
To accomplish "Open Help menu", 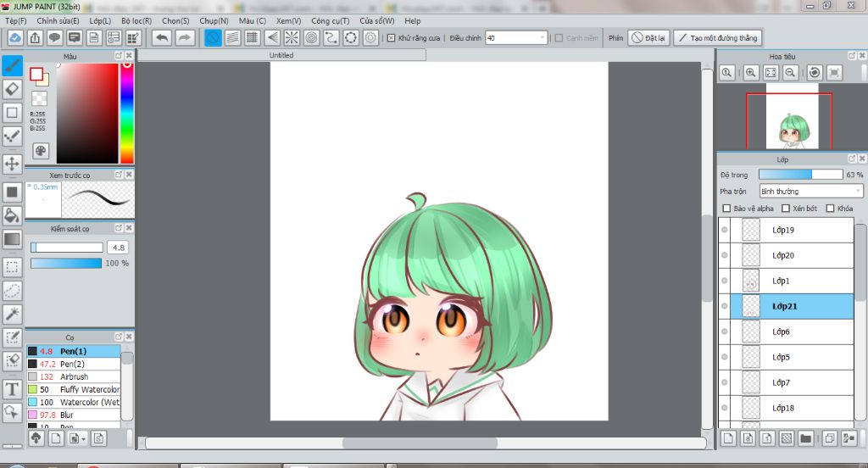I will (413, 20).
